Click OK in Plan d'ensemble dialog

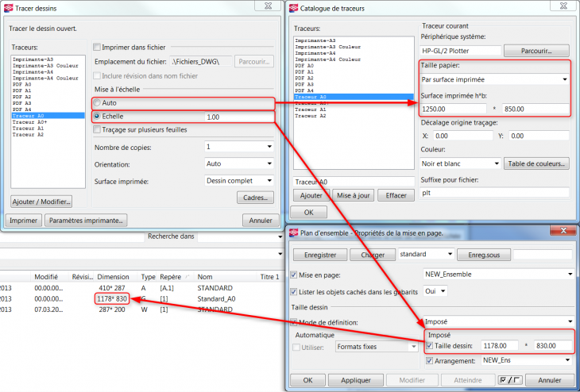pyautogui.click(x=307, y=380)
